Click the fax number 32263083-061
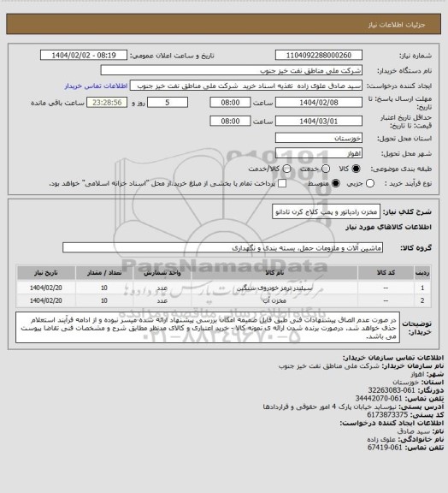The image size is (448, 493). click(x=392, y=390)
